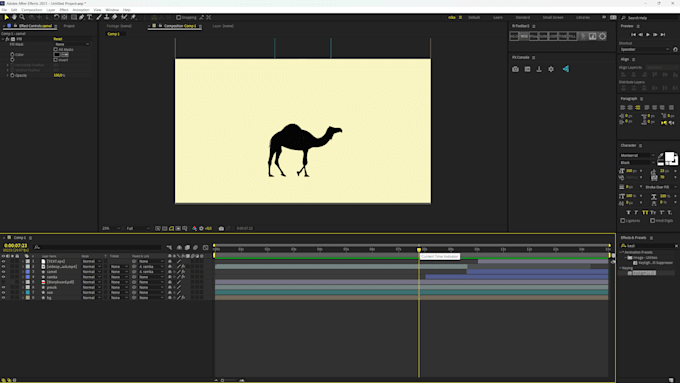Step to previous frame in Preview
The height and width of the screenshot is (383, 680).
[x=641, y=35]
